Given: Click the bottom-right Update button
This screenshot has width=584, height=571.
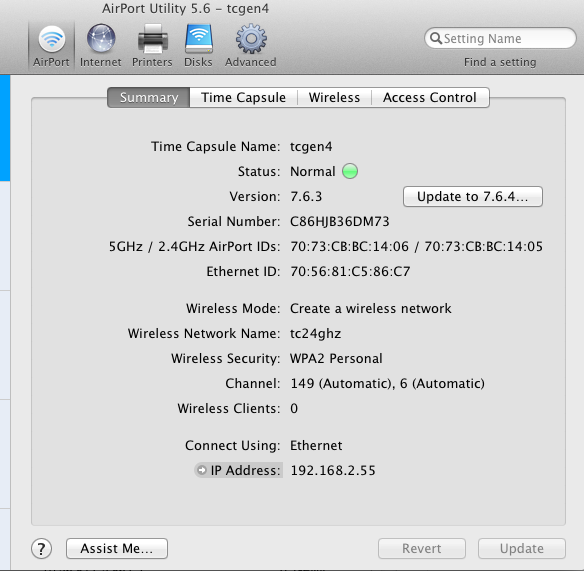Looking at the screenshot, I should tap(522, 548).
